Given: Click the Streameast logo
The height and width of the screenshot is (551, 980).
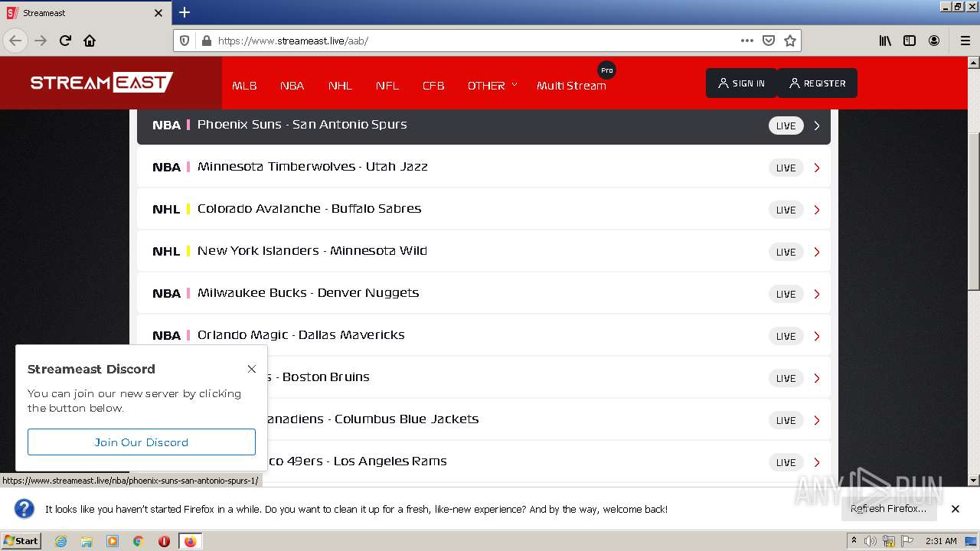Looking at the screenshot, I should (102, 82).
